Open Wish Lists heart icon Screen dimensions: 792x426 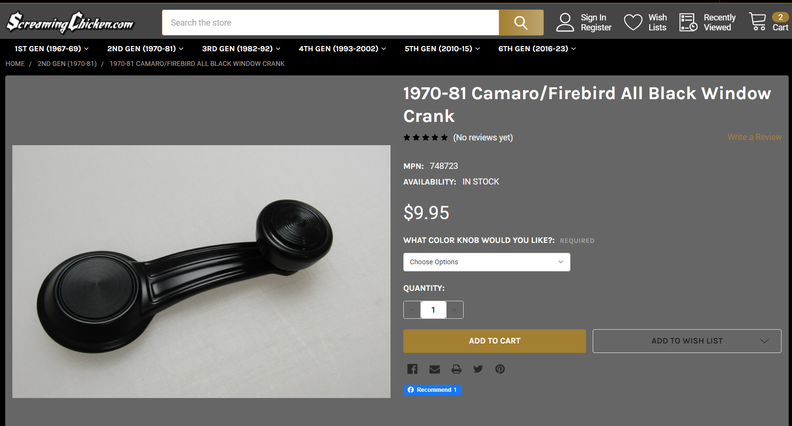click(633, 22)
